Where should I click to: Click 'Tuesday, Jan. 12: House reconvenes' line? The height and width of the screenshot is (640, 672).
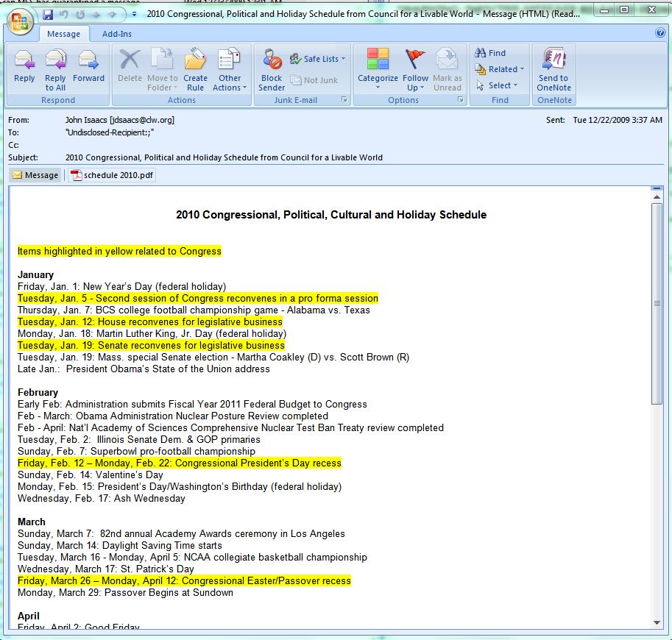[x=150, y=321]
